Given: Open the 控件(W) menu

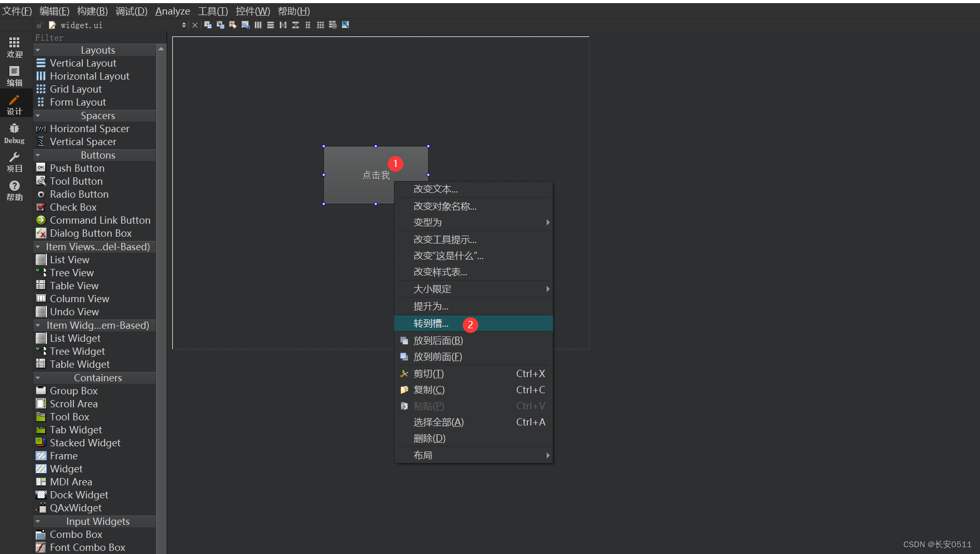Looking at the screenshot, I should point(253,11).
